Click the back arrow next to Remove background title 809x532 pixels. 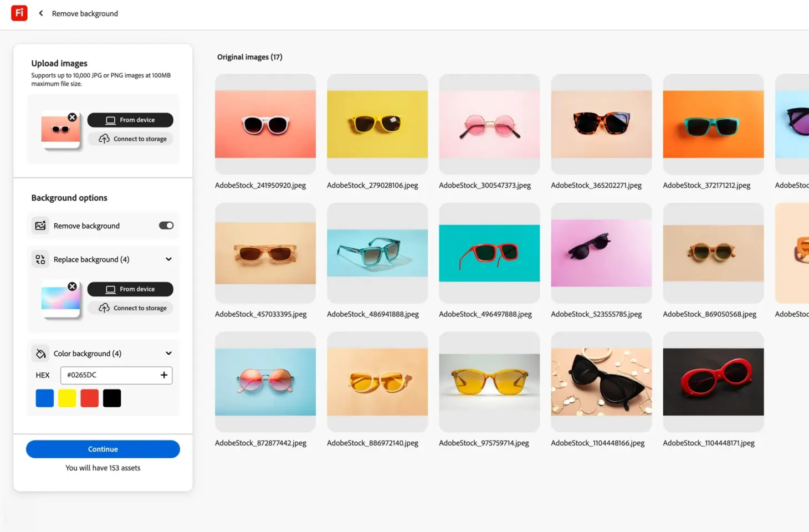pos(40,13)
